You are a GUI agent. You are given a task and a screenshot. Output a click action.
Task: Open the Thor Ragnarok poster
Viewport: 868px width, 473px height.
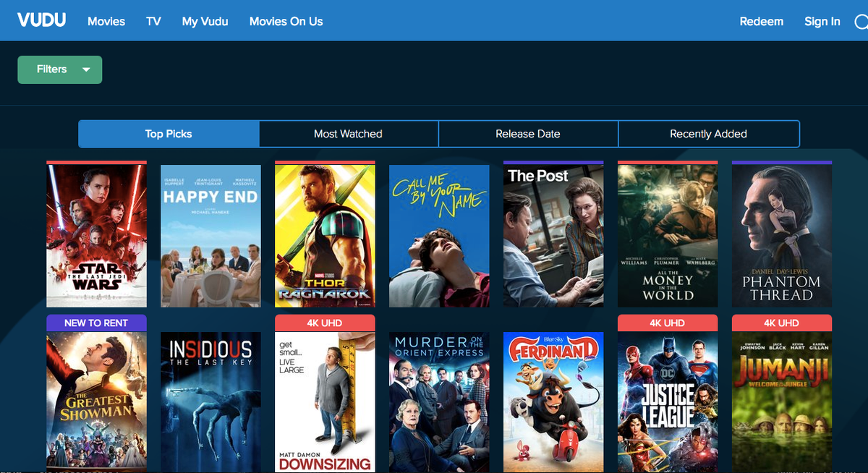pos(325,236)
